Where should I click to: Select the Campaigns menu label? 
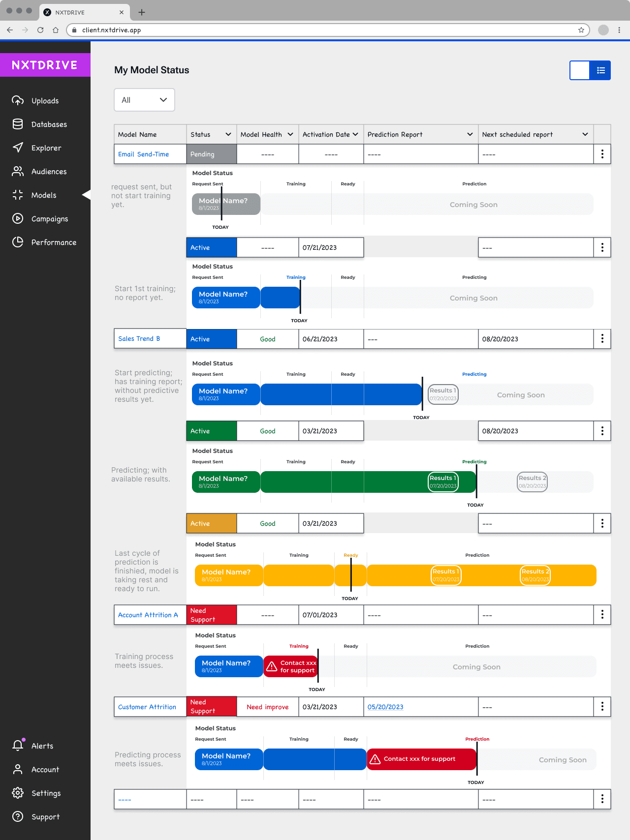(50, 219)
